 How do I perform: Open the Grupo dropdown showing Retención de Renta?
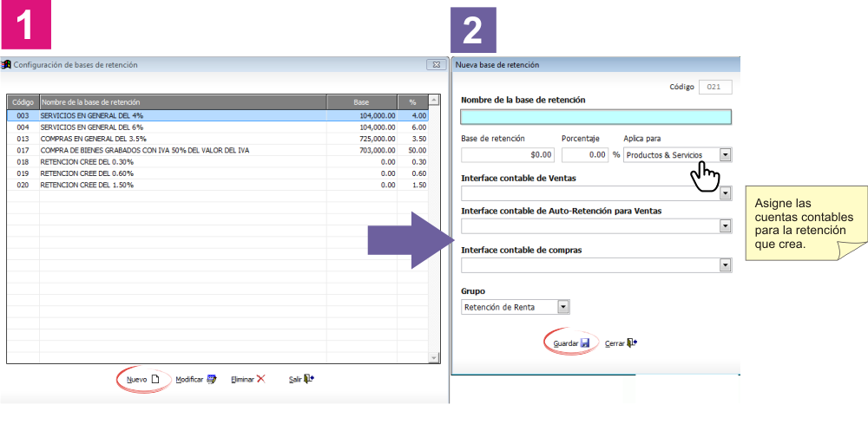tap(563, 307)
